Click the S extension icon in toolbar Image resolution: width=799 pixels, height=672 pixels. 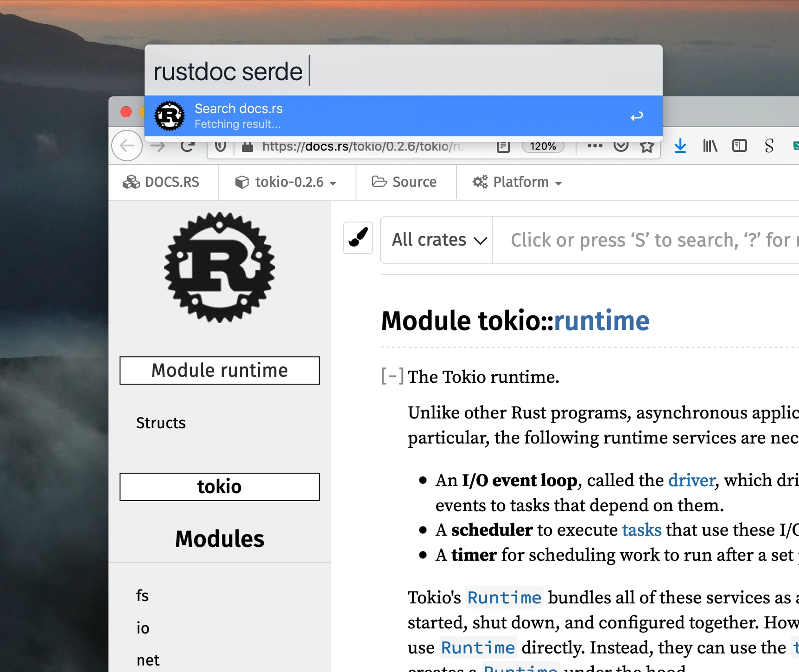point(769,146)
